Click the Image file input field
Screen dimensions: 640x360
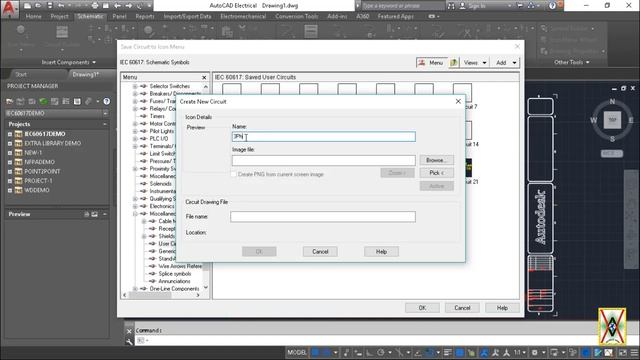(324, 160)
